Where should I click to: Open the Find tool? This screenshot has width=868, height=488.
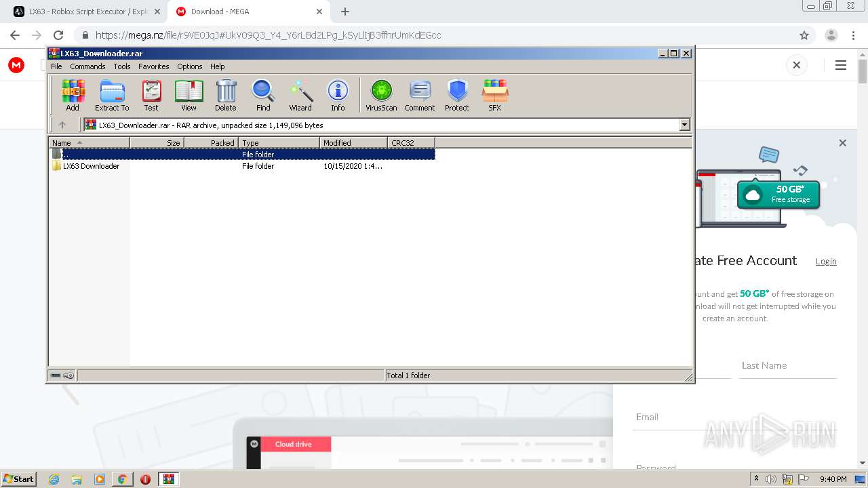point(263,95)
